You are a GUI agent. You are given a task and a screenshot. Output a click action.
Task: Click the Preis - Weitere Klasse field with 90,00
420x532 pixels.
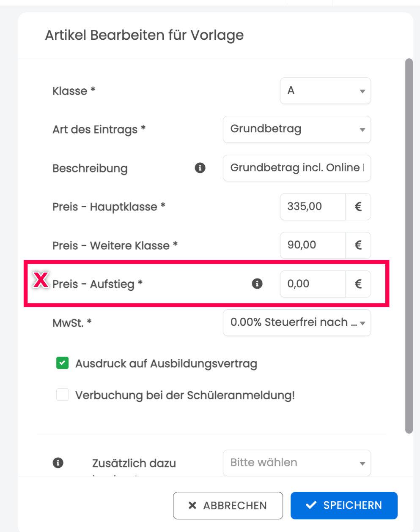313,245
